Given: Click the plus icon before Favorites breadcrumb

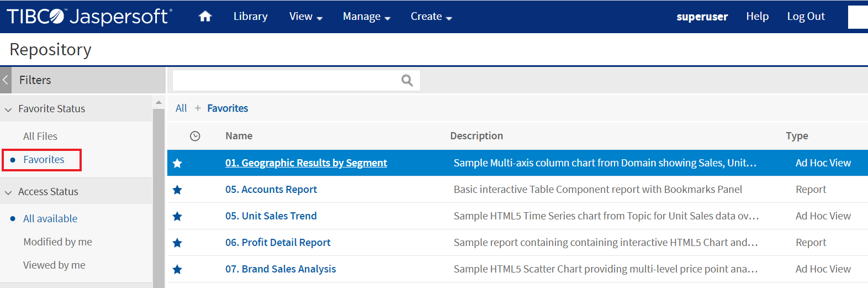Looking at the screenshot, I should (198, 108).
